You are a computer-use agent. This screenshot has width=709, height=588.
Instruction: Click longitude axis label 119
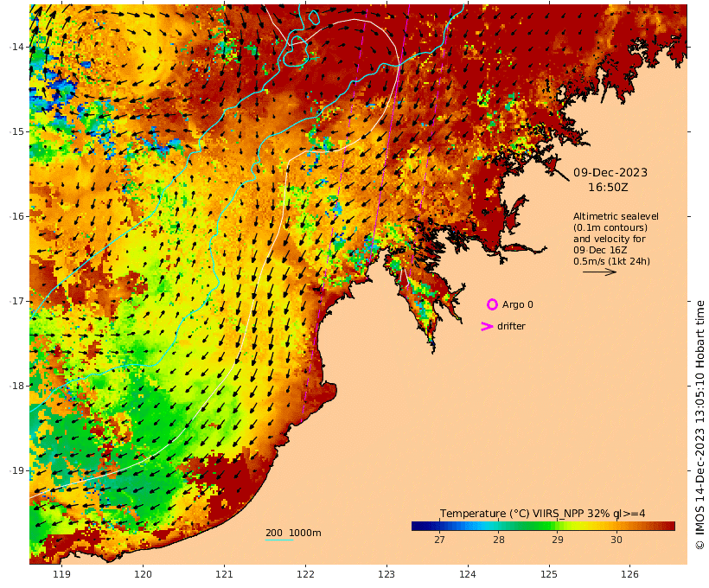[x=62, y=574]
